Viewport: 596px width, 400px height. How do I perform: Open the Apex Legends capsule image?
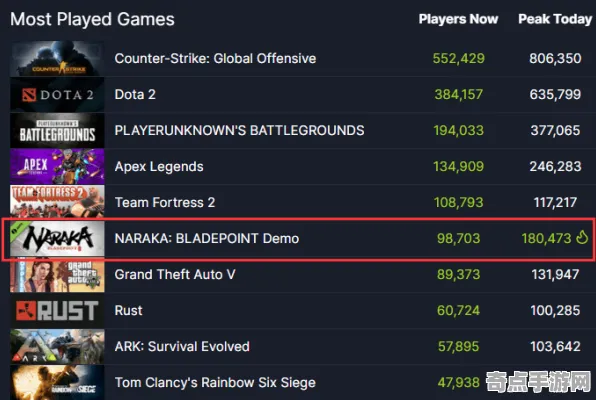click(x=57, y=167)
